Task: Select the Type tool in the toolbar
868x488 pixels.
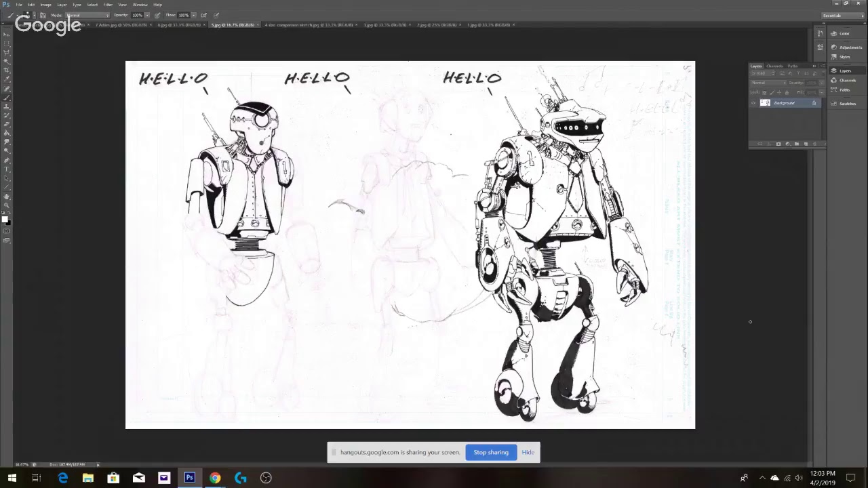Action: pyautogui.click(x=7, y=169)
